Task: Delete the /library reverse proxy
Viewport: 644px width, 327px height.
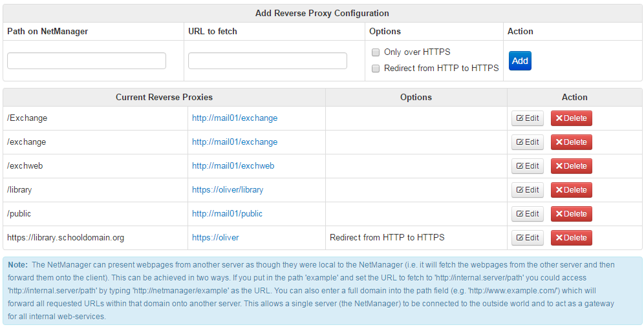Action: (x=571, y=190)
